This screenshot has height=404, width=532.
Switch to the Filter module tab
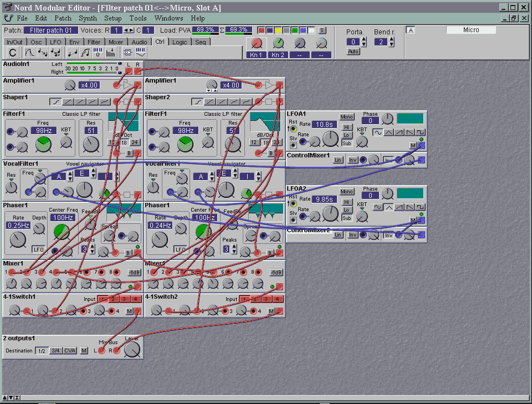tap(94, 42)
